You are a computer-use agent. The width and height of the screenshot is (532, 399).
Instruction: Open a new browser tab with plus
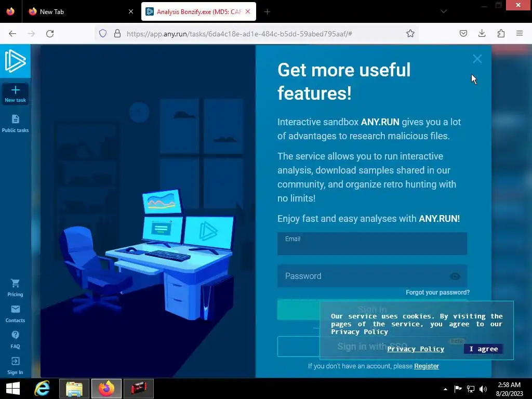(268, 12)
